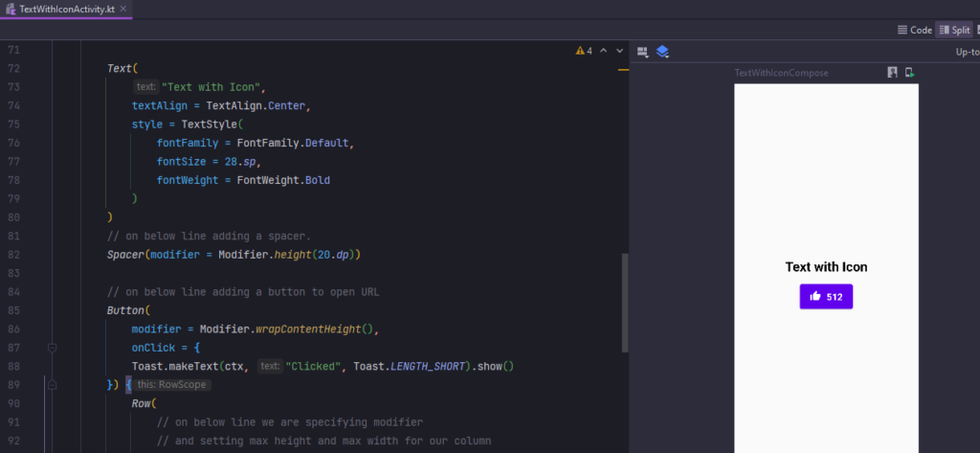Go to previous highlighted problem arrow

tap(603, 51)
